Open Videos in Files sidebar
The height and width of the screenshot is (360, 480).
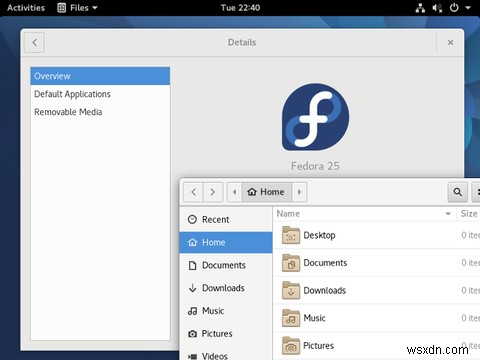click(x=226, y=355)
